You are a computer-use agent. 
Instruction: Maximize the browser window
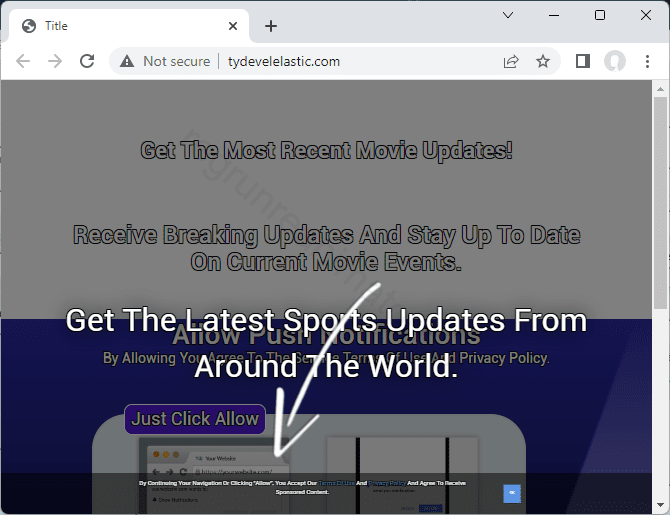(600, 15)
